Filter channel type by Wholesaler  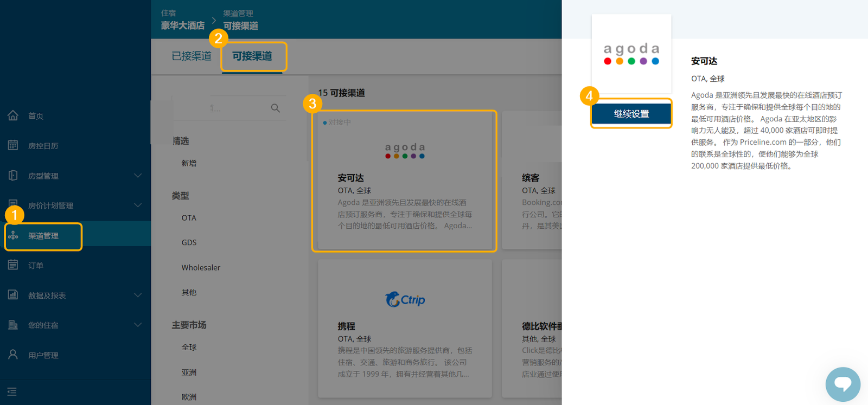(x=201, y=267)
